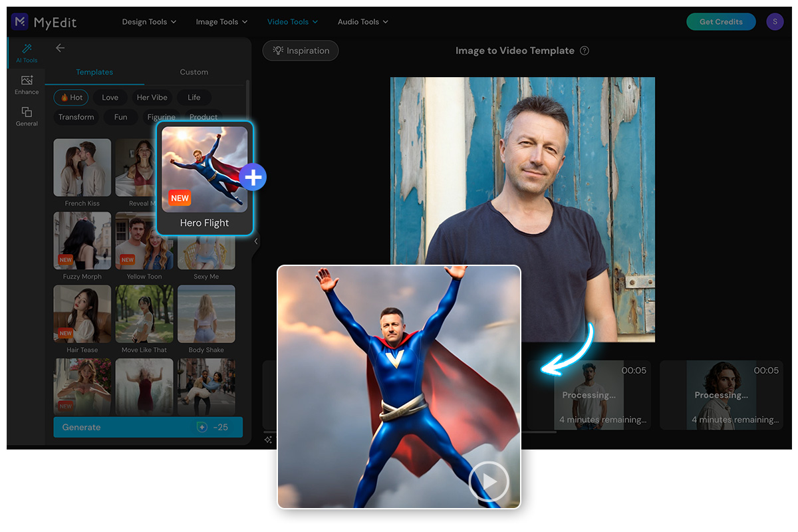
Task: Select the Hot filter chip
Action: (x=70, y=97)
